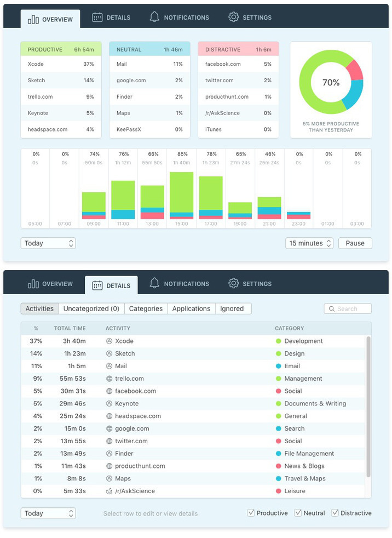Click the bell icon in top Notifications tab
The width and height of the screenshot is (392, 538).
pyautogui.click(x=154, y=17)
